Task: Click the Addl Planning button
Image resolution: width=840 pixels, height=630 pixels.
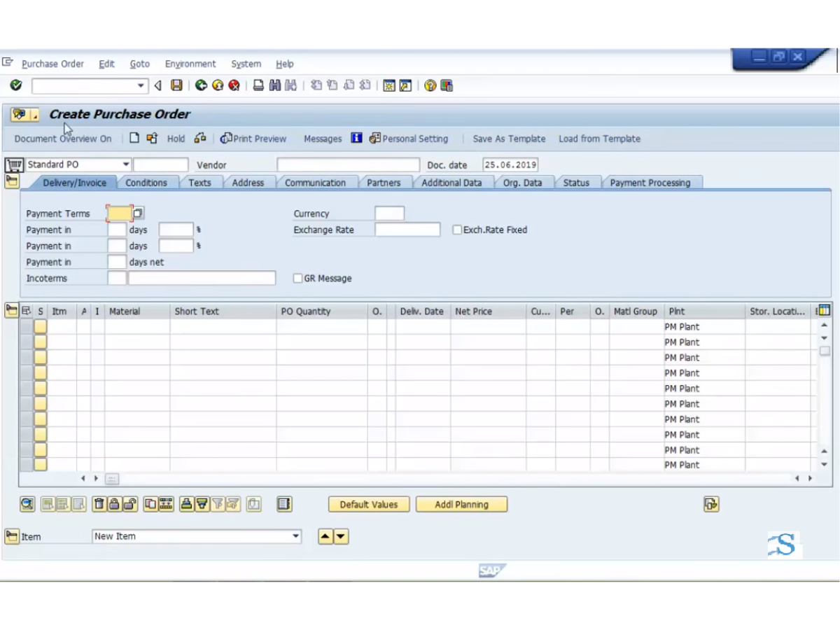Action: click(x=461, y=504)
